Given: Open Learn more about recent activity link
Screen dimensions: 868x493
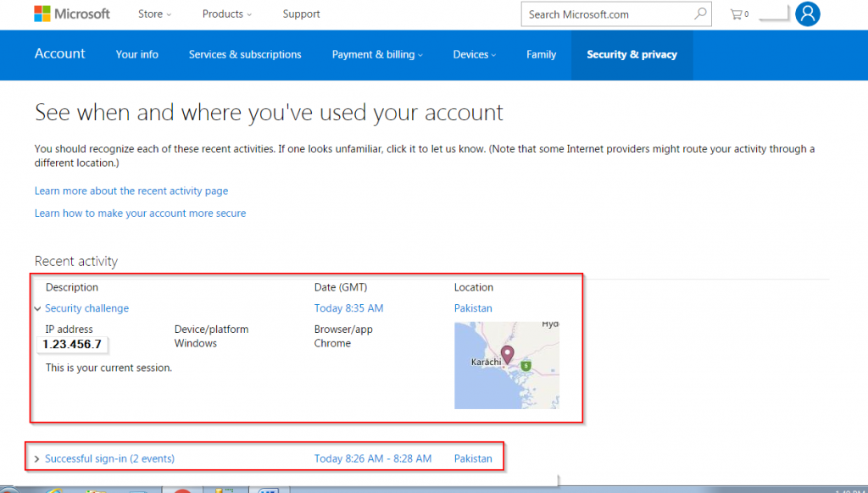Looking at the screenshot, I should (131, 191).
